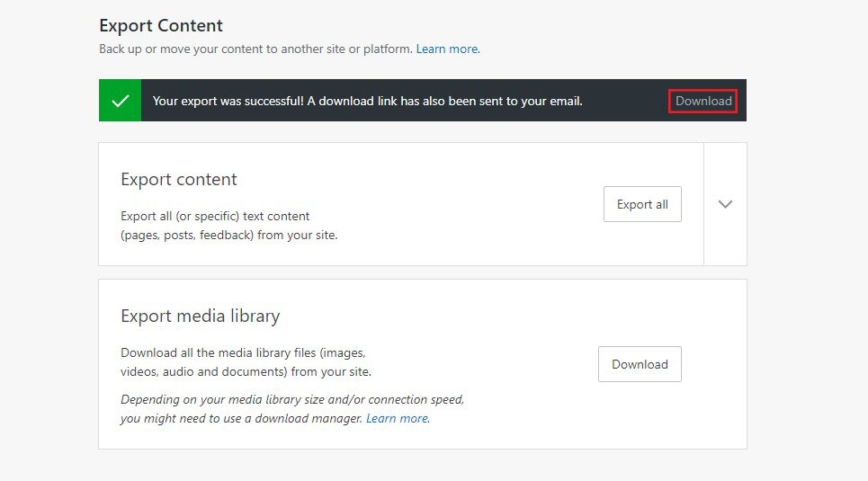Click 'you might need to use a download manager' text
The width and height of the screenshot is (868, 481).
241,418
